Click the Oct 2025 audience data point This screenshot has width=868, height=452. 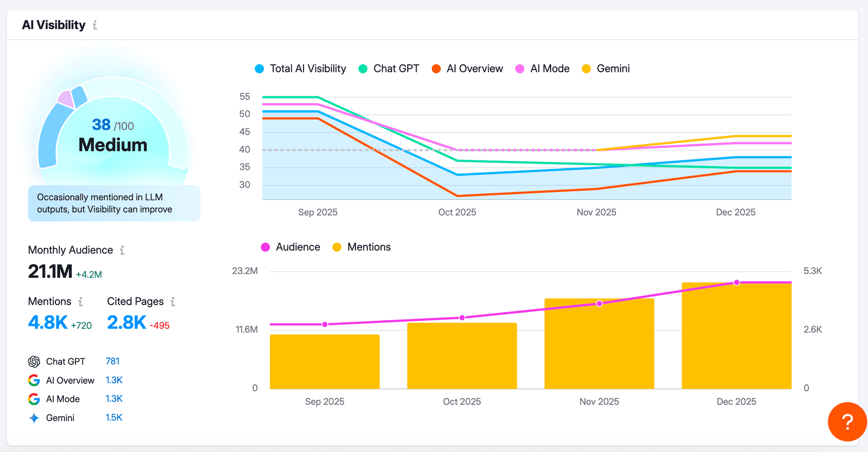point(462,318)
